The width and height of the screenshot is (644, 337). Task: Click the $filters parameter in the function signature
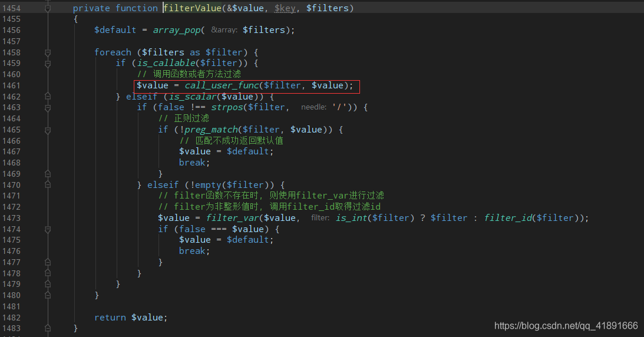click(328, 8)
